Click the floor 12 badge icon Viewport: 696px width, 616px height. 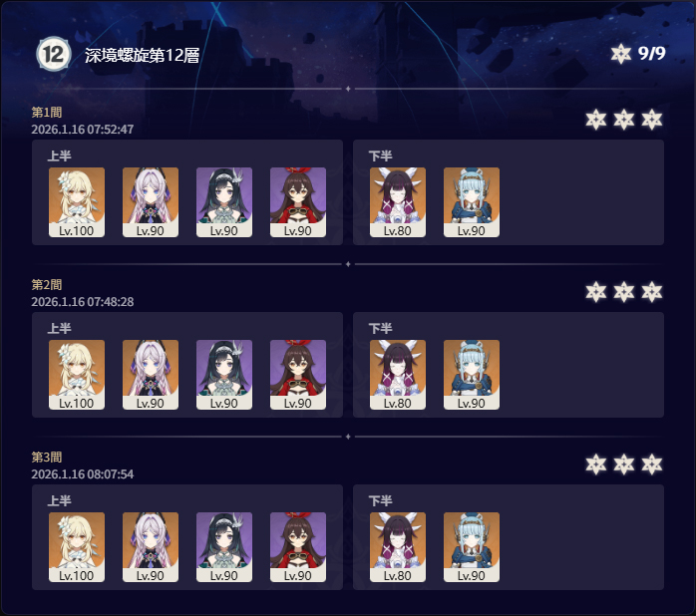(x=53, y=54)
